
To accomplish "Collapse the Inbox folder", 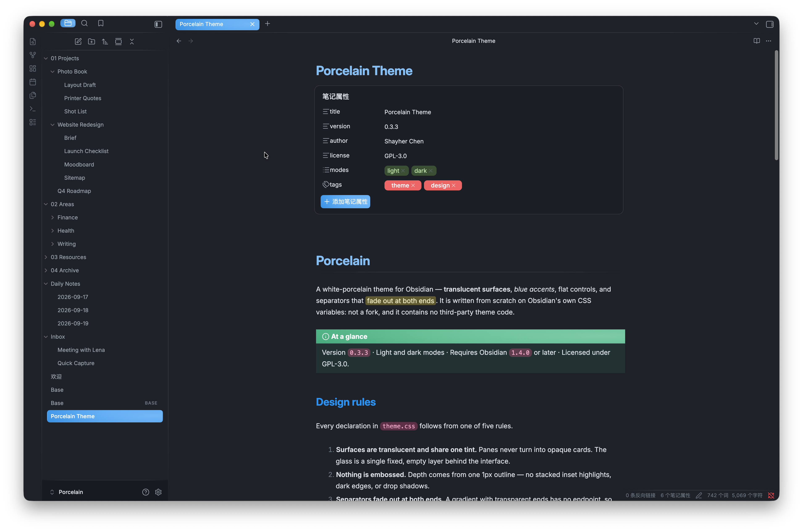I will (46, 337).
